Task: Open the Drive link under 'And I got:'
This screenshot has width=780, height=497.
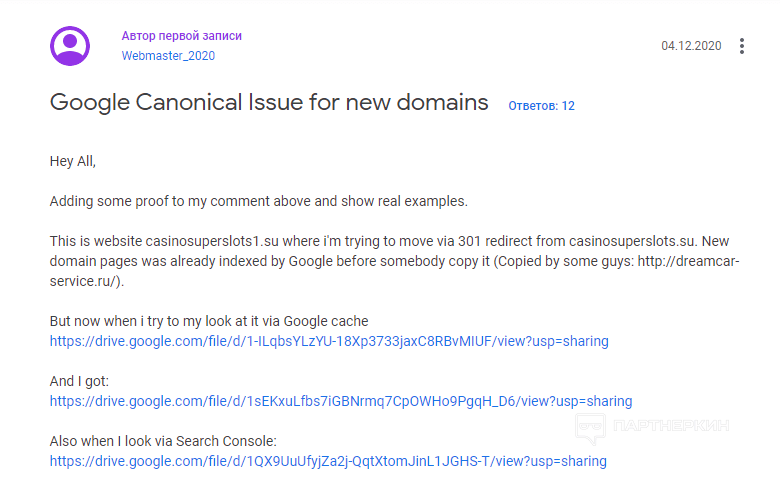Action: (341, 401)
